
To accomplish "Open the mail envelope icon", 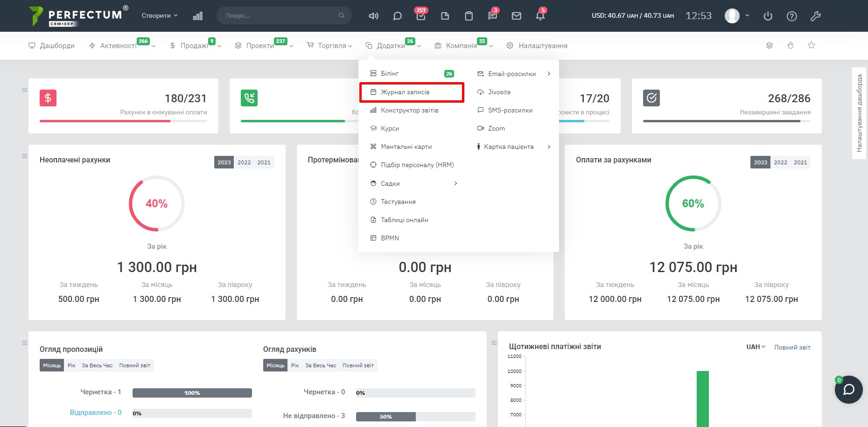I will (x=516, y=16).
